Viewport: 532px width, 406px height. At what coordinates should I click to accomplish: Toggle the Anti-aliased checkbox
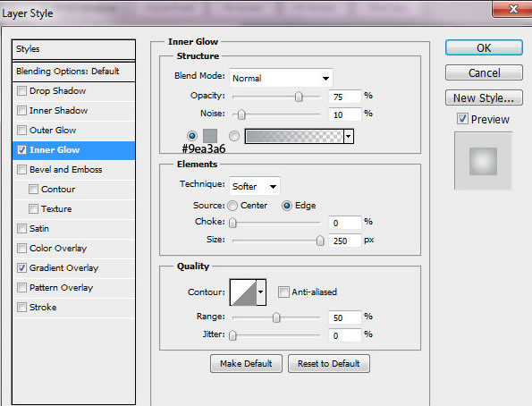283,292
